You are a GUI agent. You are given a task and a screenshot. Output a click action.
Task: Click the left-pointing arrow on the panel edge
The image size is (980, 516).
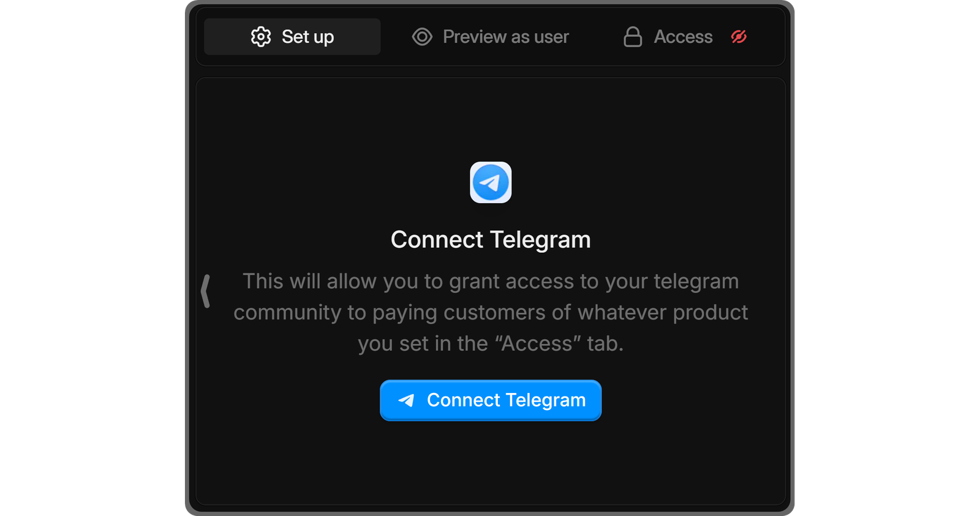(x=205, y=290)
